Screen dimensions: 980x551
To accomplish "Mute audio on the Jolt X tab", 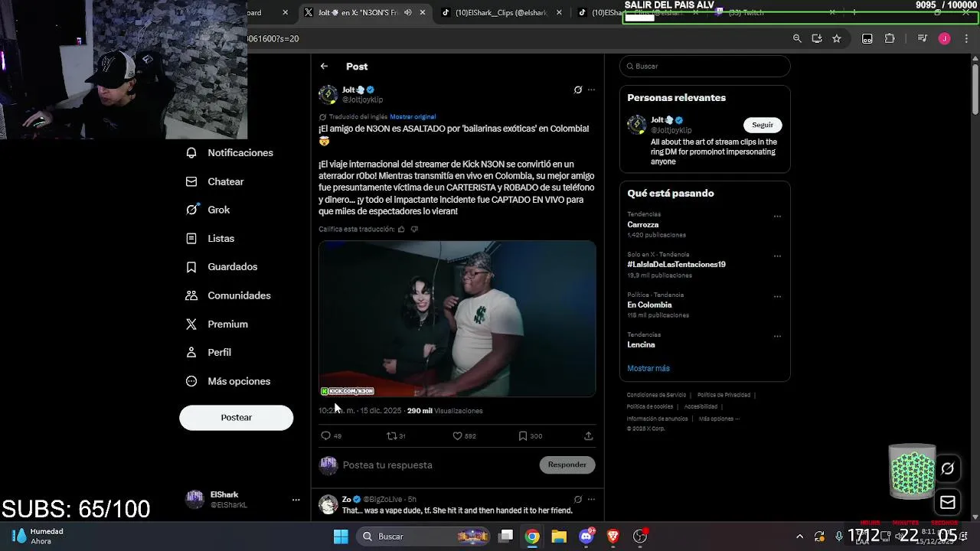I will (408, 13).
